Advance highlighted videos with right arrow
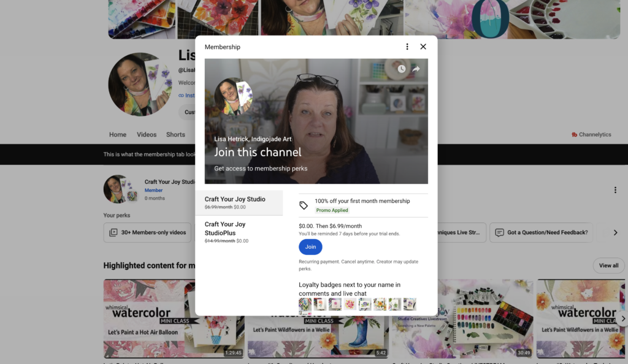Image resolution: width=628 pixels, height=364 pixels. 622,319
